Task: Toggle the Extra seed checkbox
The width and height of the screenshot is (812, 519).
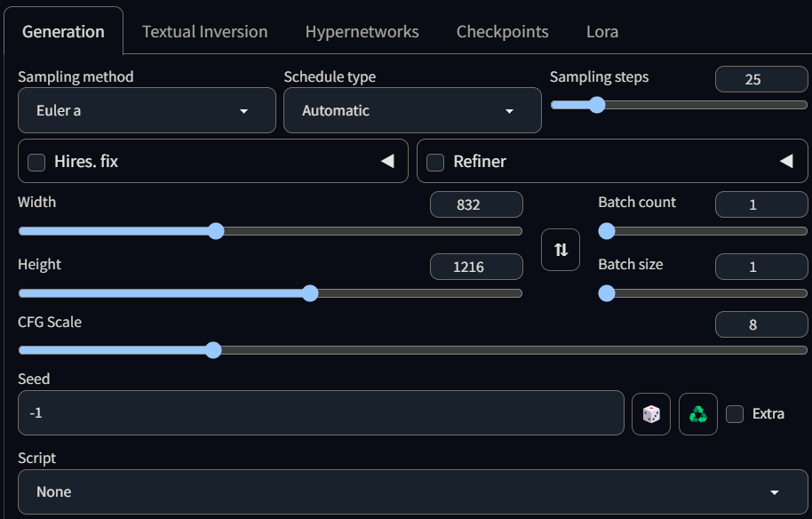Action: pos(735,413)
